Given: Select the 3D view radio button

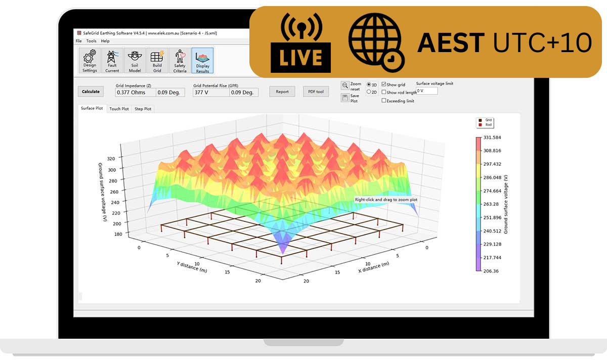Looking at the screenshot, I should [369, 84].
